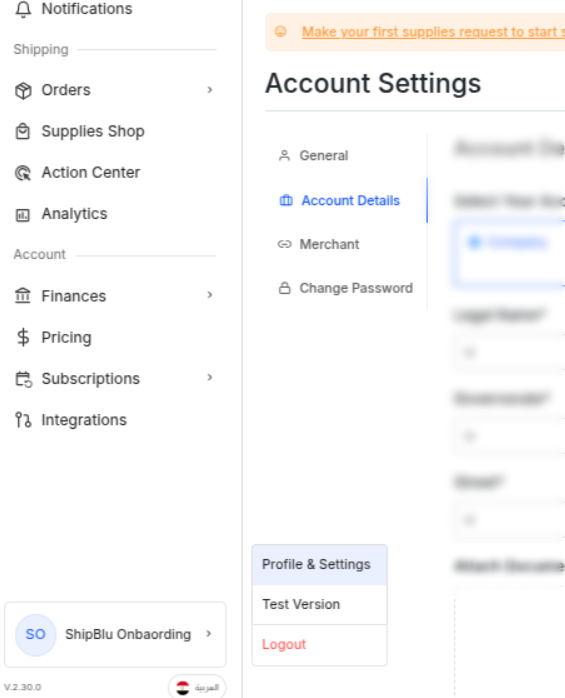Select the blurred Company radio option
Viewport: 565px width, 698px height.
(475, 242)
